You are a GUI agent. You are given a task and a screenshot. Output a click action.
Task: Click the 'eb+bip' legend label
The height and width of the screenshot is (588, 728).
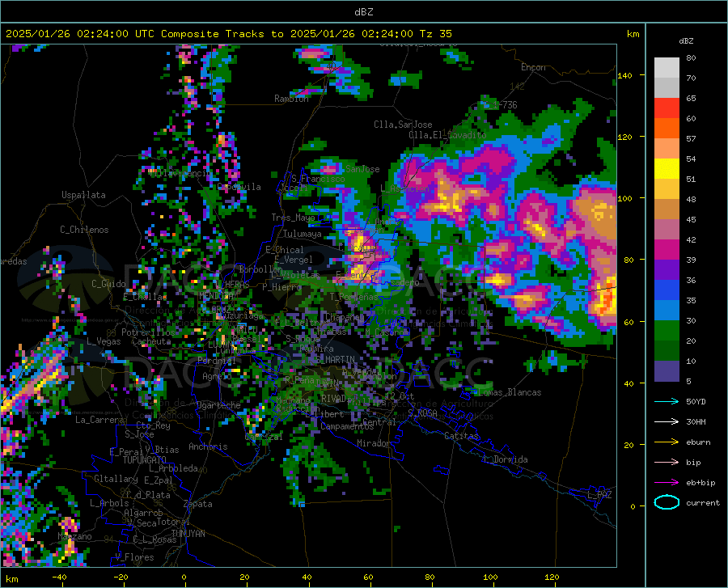pos(700,483)
